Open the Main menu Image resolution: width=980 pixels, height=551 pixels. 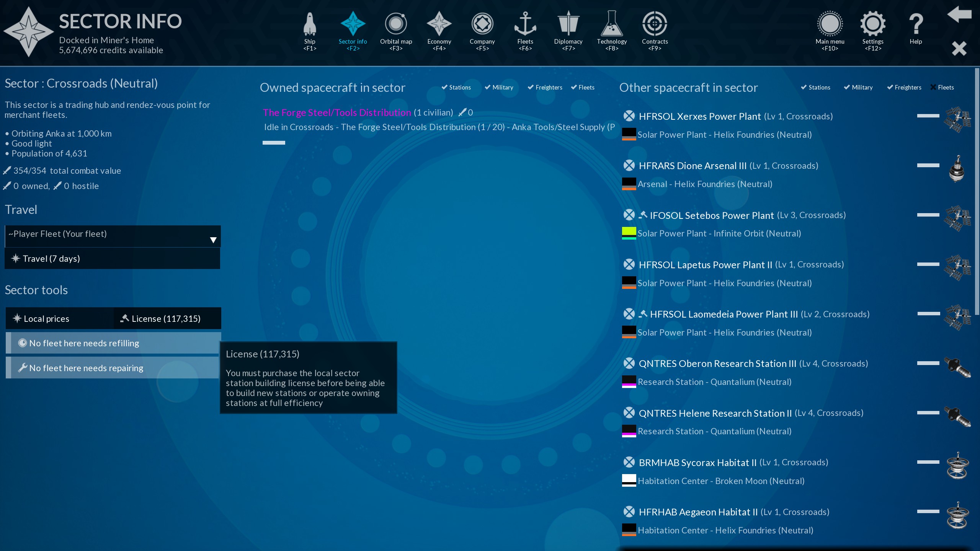pyautogui.click(x=830, y=24)
